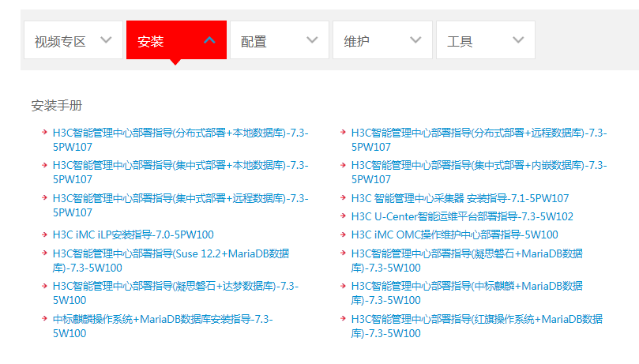Open H3C U-Center智能运维平台部署指导 link
The width and height of the screenshot is (639, 364).
(462, 216)
